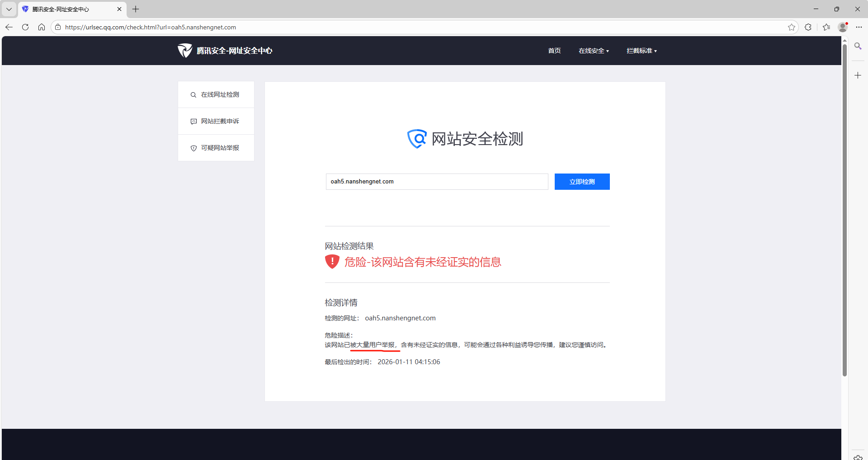
Task: Click the 危险-该网站含有未经证实的信息 result text
Action: click(x=423, y=262)
